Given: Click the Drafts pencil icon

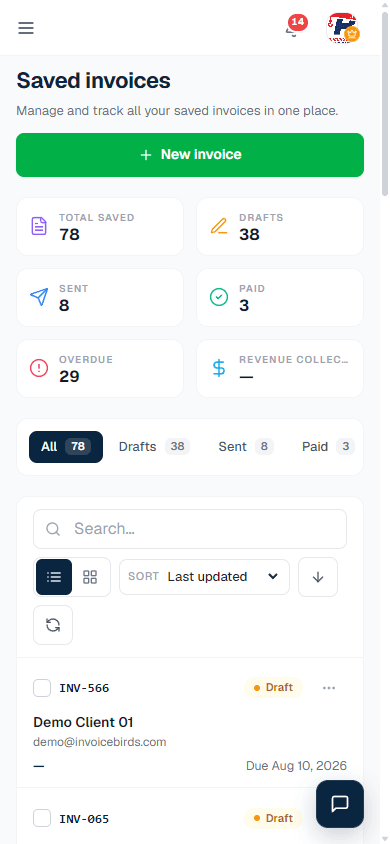Looking at the screenshot, I should 219,226.
